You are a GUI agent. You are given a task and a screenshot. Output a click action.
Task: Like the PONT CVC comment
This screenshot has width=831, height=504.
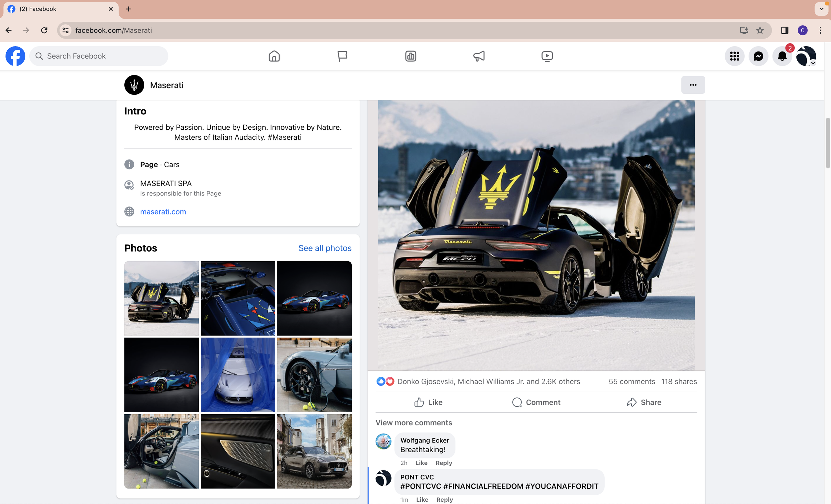pyautogui.click(x=422, y=500)
